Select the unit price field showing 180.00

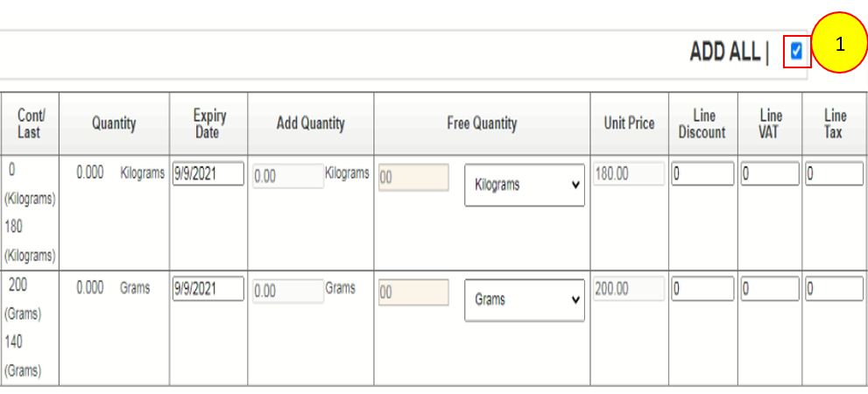click(x=627, y=175)
